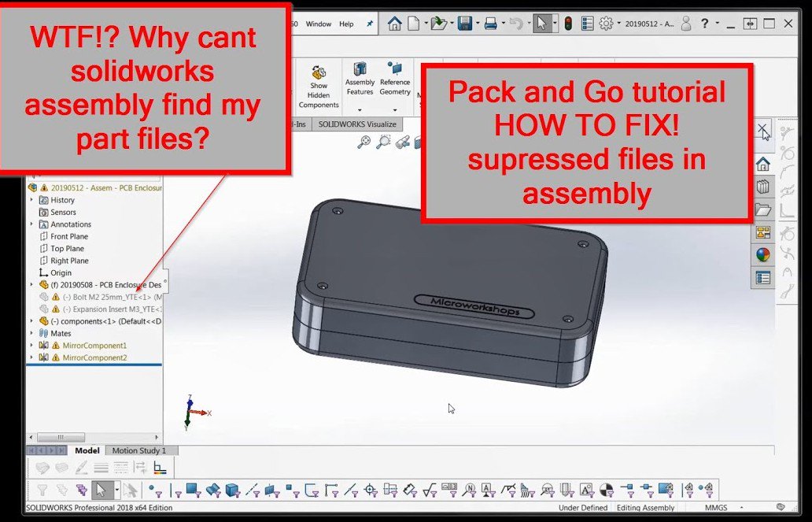Toggle the Filter Solid Bodies icon
Viewport: 812px width, 522px height.
[233, 490]
